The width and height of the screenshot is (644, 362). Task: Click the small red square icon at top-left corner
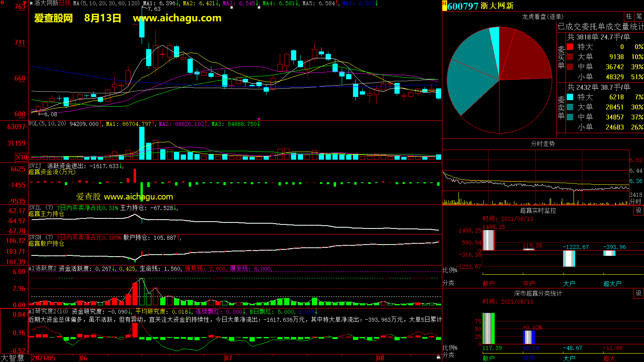2,2
